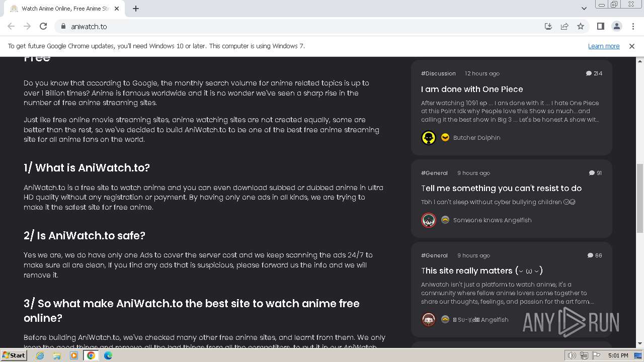The width and height of the screenshot is (644, 362).
Task: Open media player taskbar icon
Action: tap(74, 355)
